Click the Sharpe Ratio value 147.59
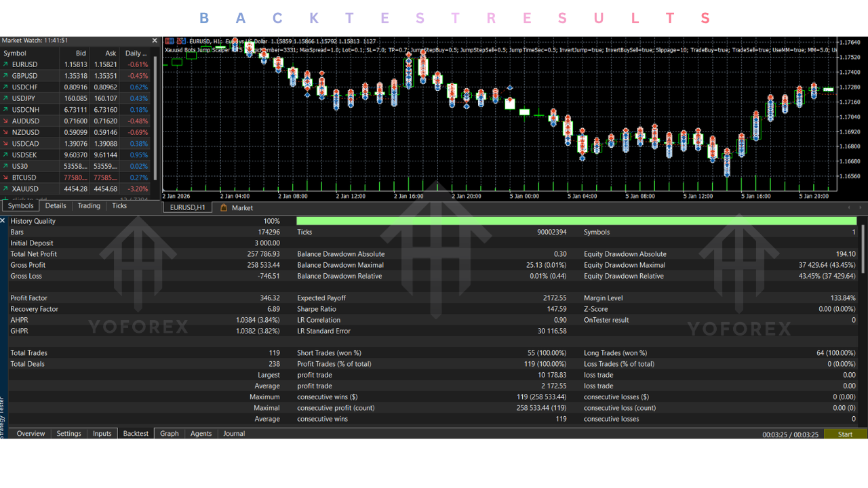This screenshot has width=868, height=488. (x=556, y=309)
